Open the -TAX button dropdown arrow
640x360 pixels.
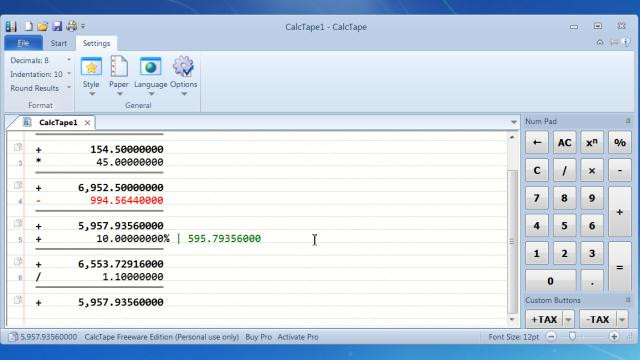tap(622, 319)
